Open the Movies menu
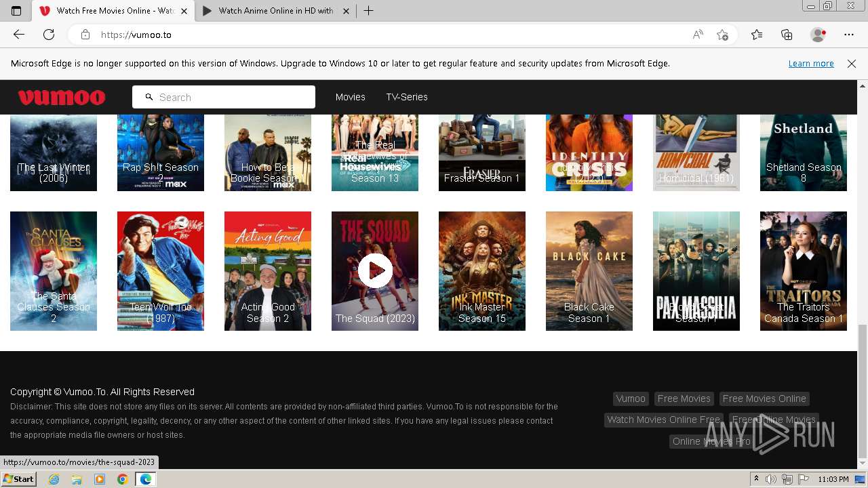This screenshot has width=868, height=488. [x=351, y=97]
